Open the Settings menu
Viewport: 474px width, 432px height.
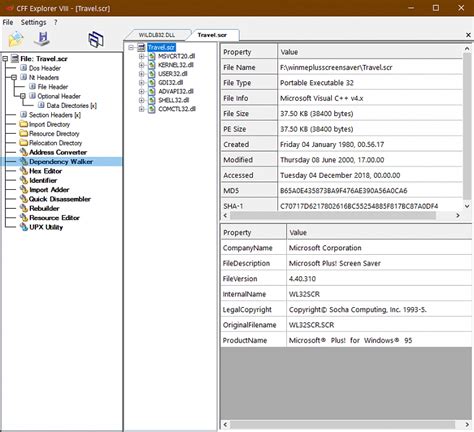click(x=33, y=22)
